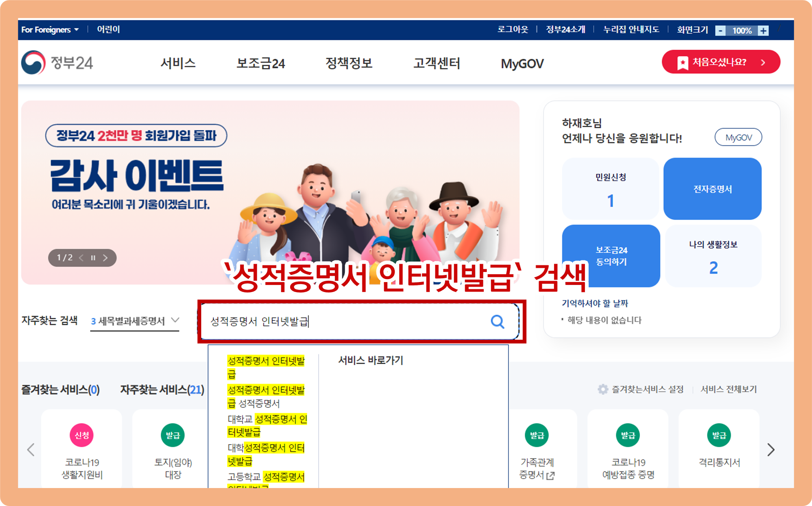Screen dimensions: 812x506
Task: Switch to 자주찾는 서비스 tab
Action: pyautogui.click(x=162, y=389)
